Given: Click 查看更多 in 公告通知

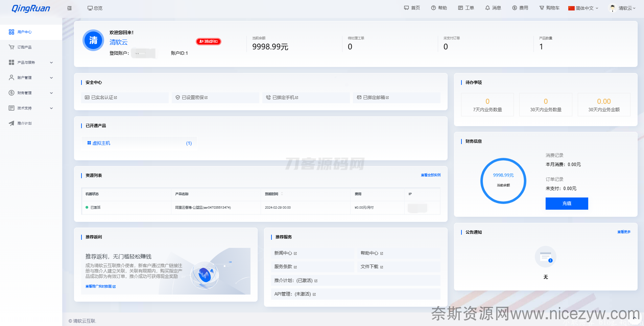Looking at the screenshot, I should [624, 232].
